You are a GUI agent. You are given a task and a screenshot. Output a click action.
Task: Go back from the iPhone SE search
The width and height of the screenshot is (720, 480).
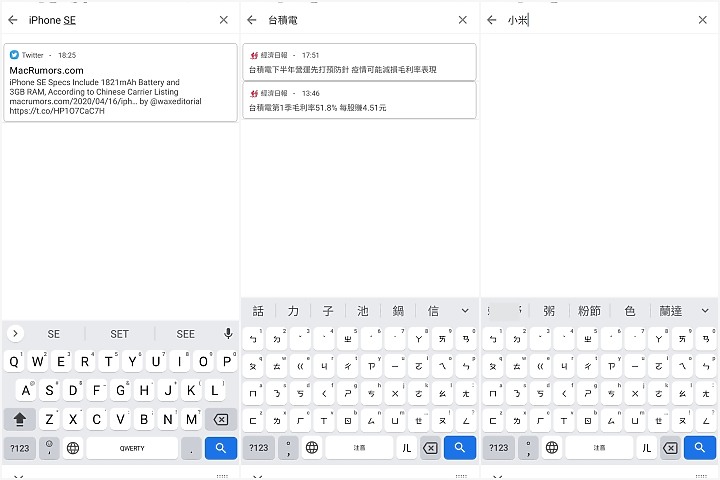pos(13,20)
